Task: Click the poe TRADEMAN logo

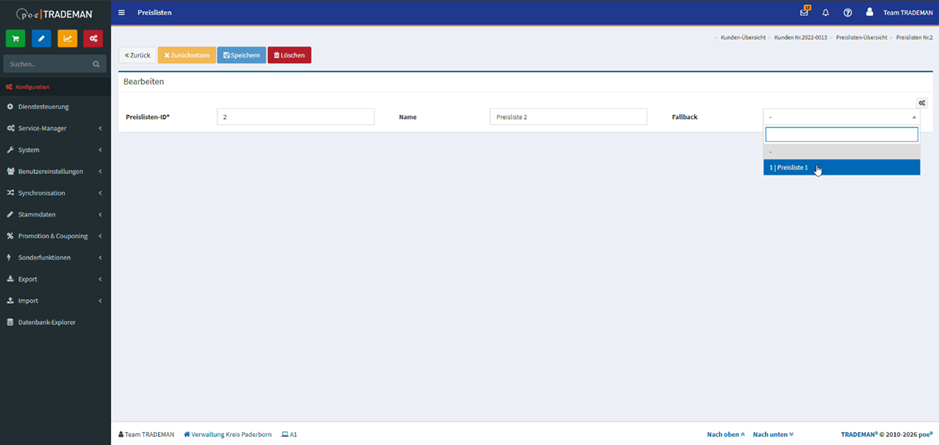Action: click(54, 13)
